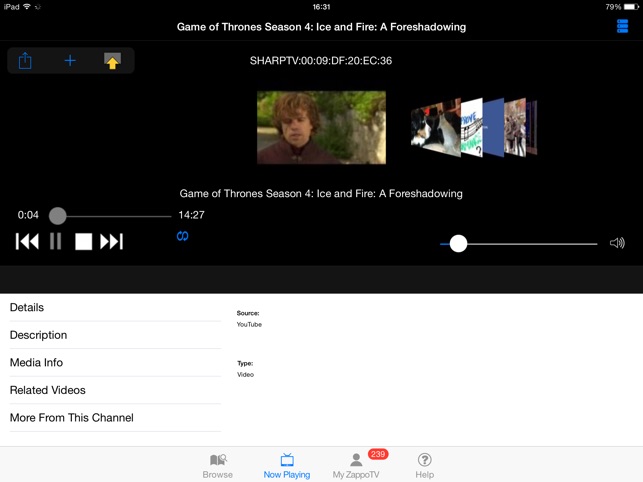This screenshot has height=482, width=643.
Task: Tap the yellow upload arrow icon
Action: [x=112, y=61]
